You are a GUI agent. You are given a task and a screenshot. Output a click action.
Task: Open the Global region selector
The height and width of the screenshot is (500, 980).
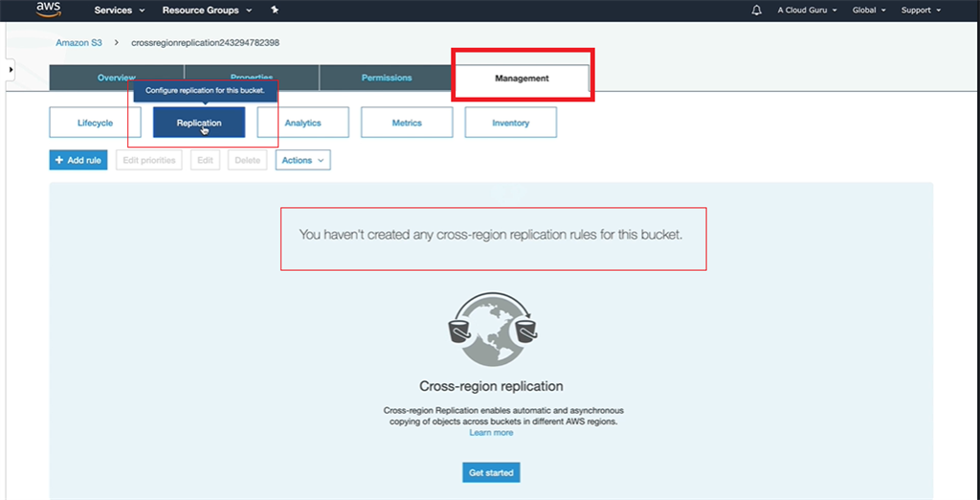869,10
